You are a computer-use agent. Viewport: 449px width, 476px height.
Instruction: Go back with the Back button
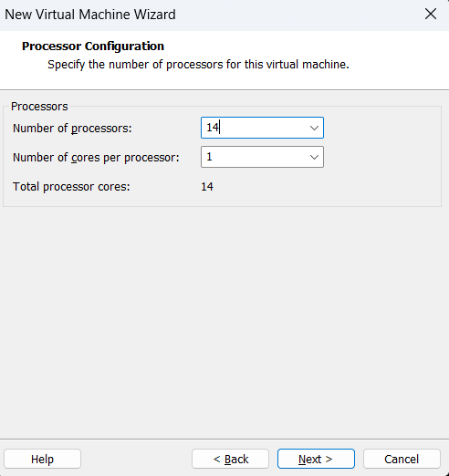[230, 459]
